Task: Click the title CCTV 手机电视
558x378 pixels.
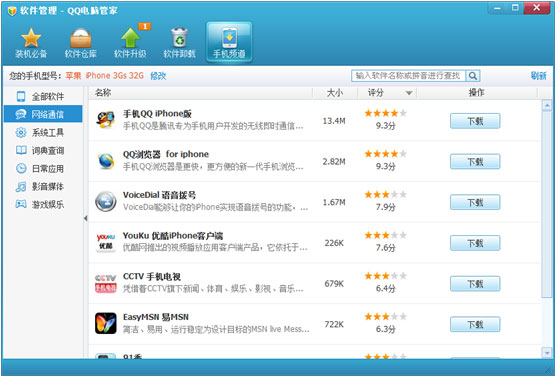Action: click(x=152, y=277)
